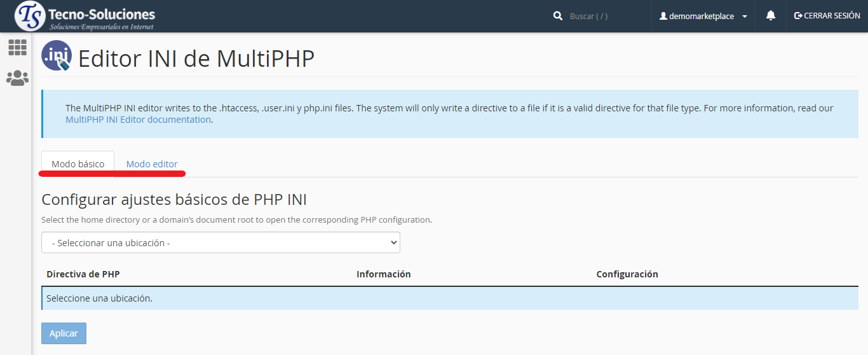The image size is (868, 355).
Task: Click the search magnifier icon
Action: (558, 16)
